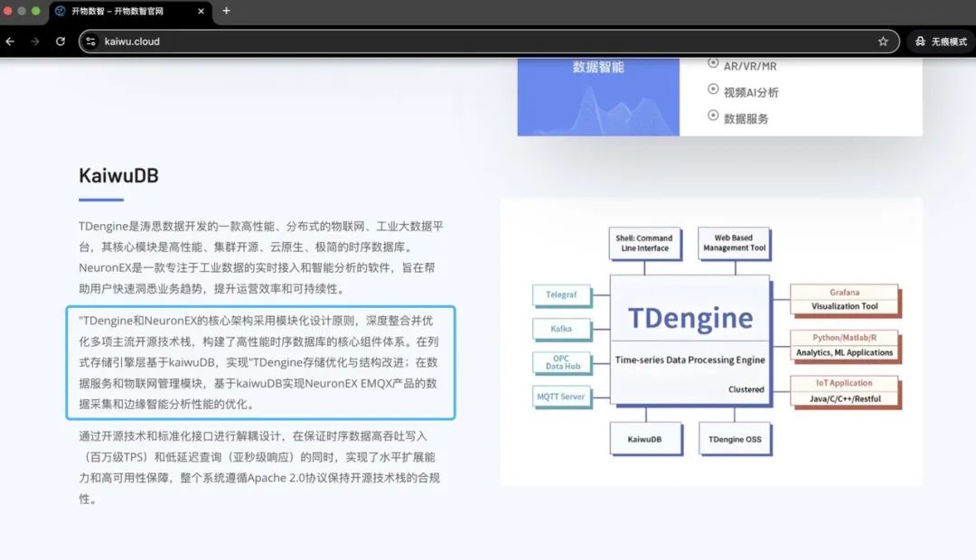Click the Kafka box in diagram
The height and width of the screenshot is (560, 976).
click(x=561, y=329)
